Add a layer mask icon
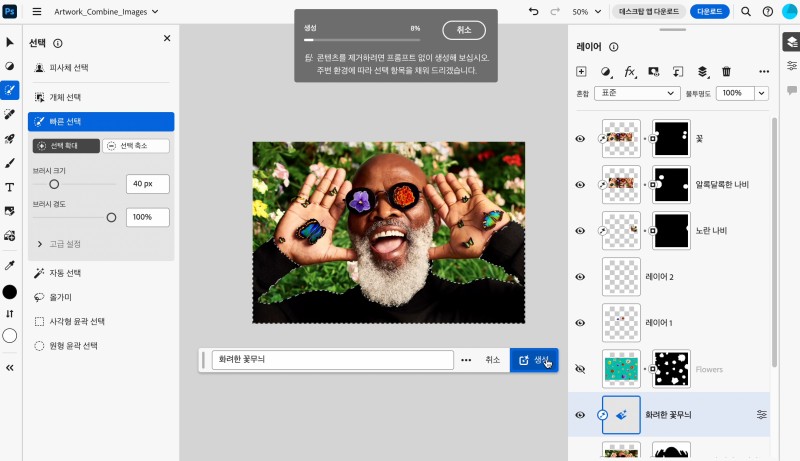The height and width of the screenshot is (461, 800). point(654,71)
